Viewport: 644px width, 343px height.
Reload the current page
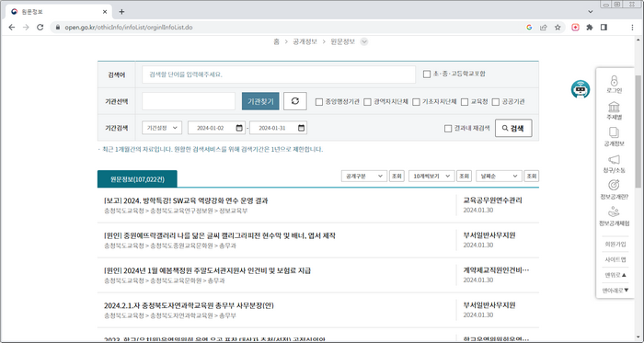click(x=40, y=28)
